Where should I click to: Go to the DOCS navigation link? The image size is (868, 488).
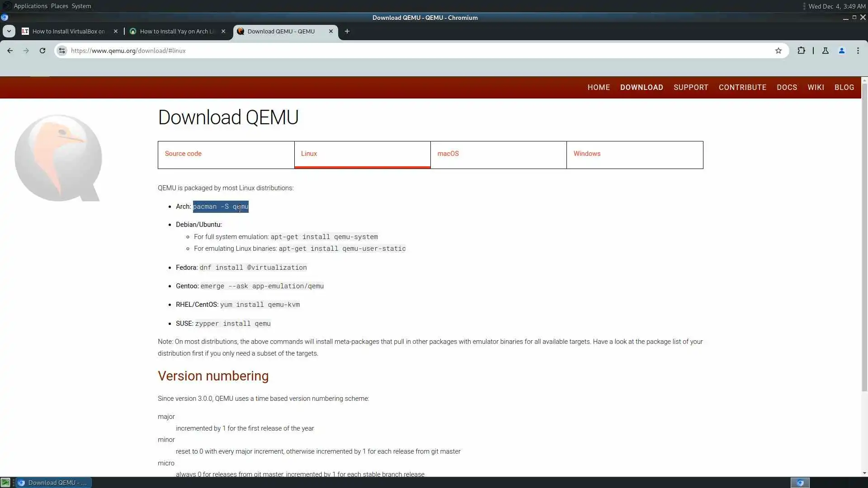(x=787, y=87)
